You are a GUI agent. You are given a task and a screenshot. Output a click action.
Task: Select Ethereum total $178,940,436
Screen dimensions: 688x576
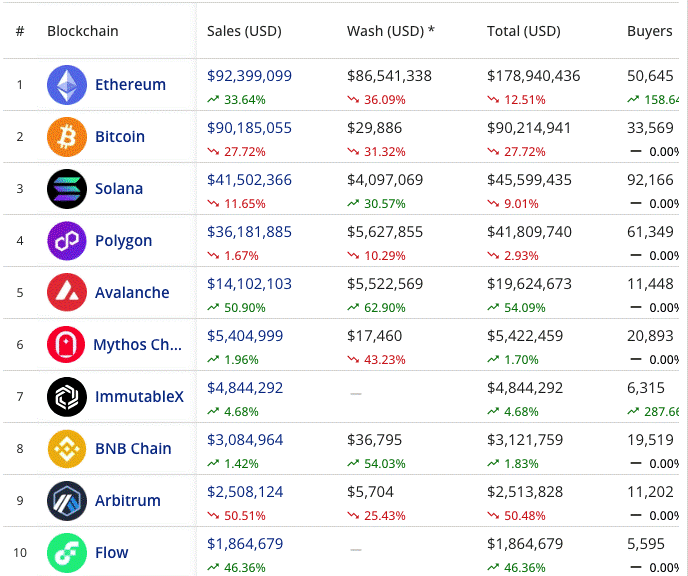pos(534,76)
